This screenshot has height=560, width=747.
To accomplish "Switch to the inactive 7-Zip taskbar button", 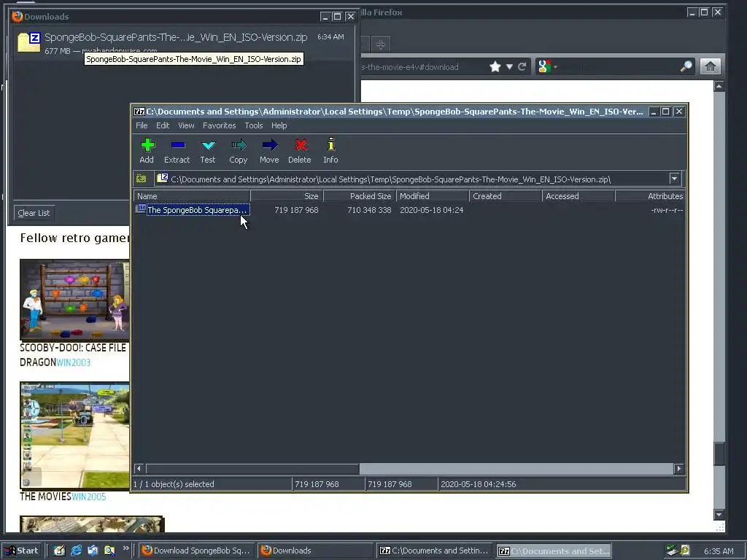I will click(435, 551).
